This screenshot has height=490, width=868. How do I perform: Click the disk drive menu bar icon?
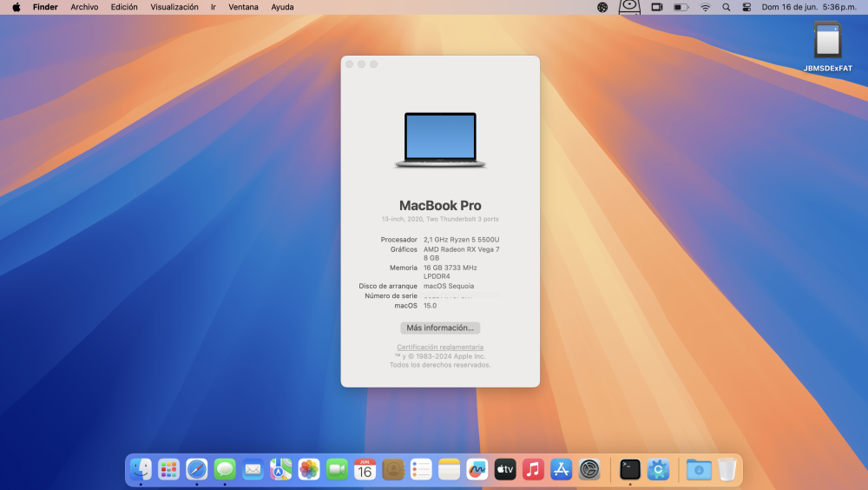click(629, 7)
